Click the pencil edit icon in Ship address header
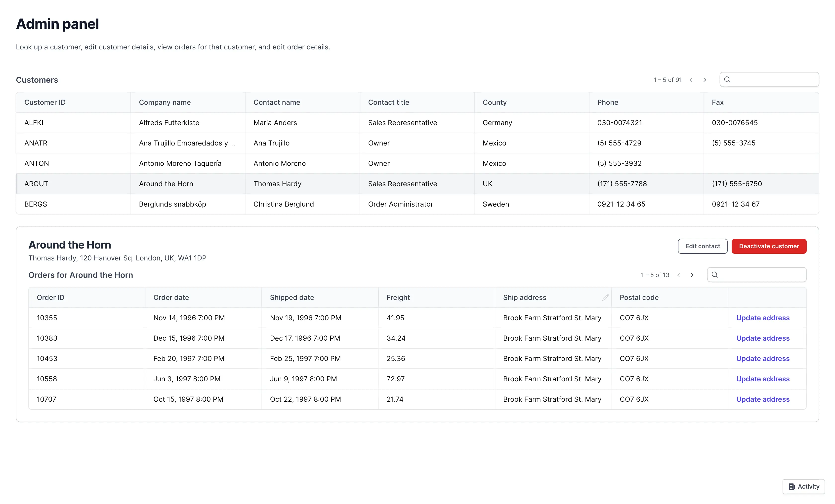835x504 pixels. coord(605,297)
